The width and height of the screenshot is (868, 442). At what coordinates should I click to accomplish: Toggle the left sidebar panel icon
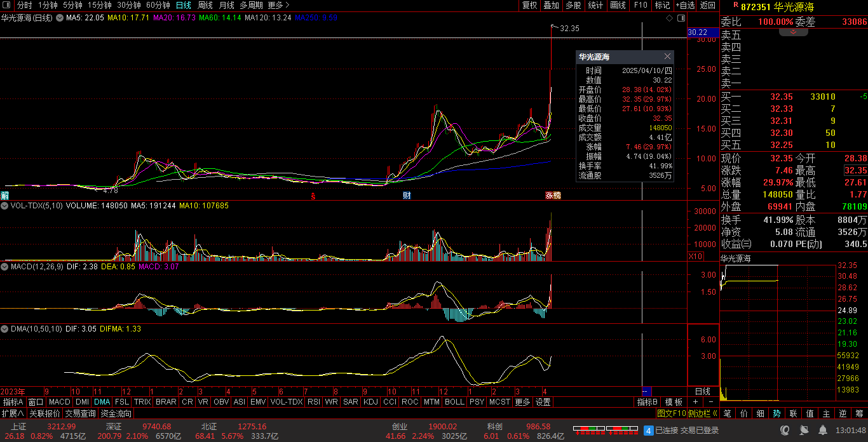click(8, 5)
